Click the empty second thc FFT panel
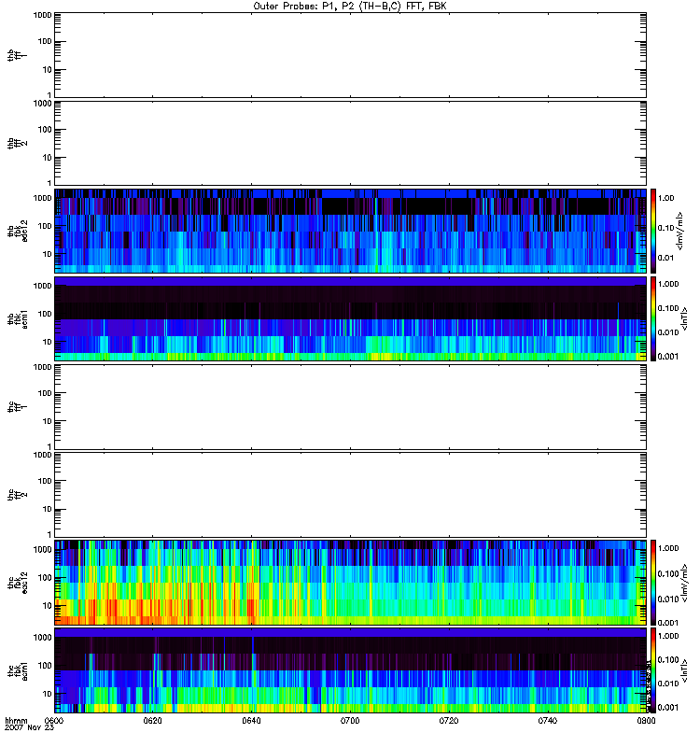Screen dimensions: 700x747 coord(350,494)
